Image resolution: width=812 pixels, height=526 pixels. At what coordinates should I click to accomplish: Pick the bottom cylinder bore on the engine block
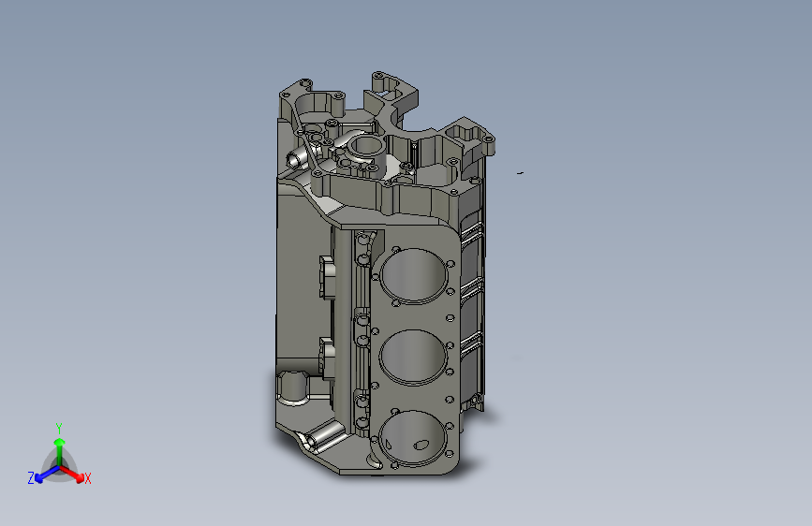413,438
